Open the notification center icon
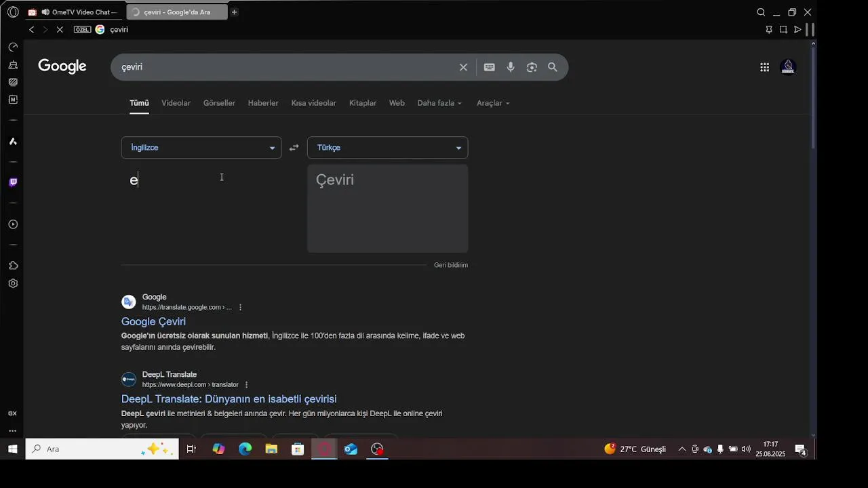 click(x=800, y=450)
